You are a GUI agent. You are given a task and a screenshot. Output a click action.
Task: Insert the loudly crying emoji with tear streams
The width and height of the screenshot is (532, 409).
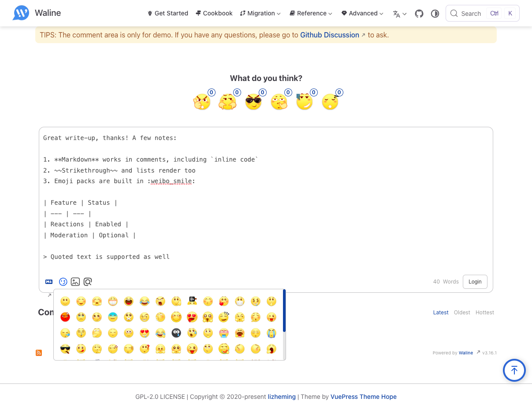(x=272, y=333)
